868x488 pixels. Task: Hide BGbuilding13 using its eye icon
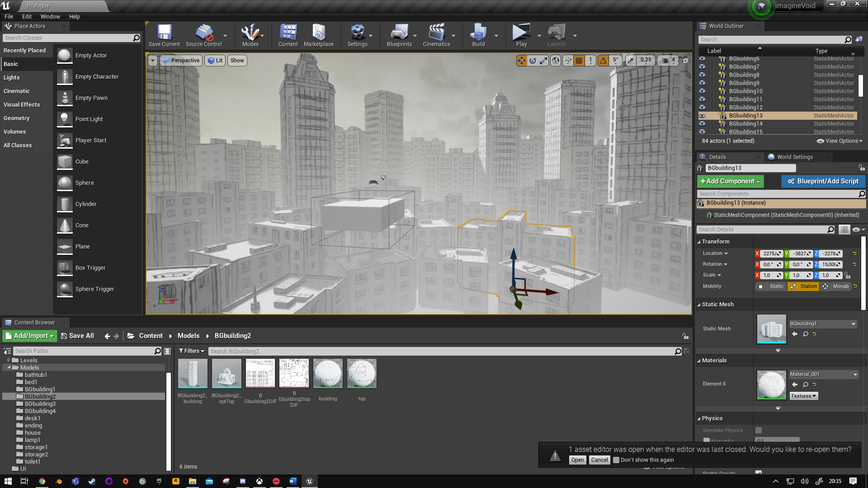click(x=702, y=116)
